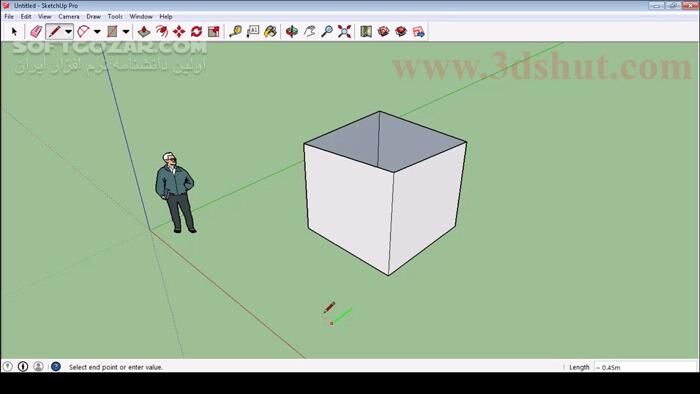The width and height of the screenshot is (700, 394).
Task: Open the Tools menu
Action: click(x=115, y=17)
